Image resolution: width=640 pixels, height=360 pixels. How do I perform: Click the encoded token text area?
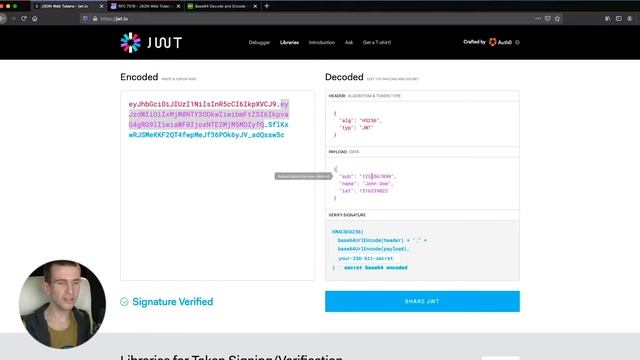click(x=218, y=185)
